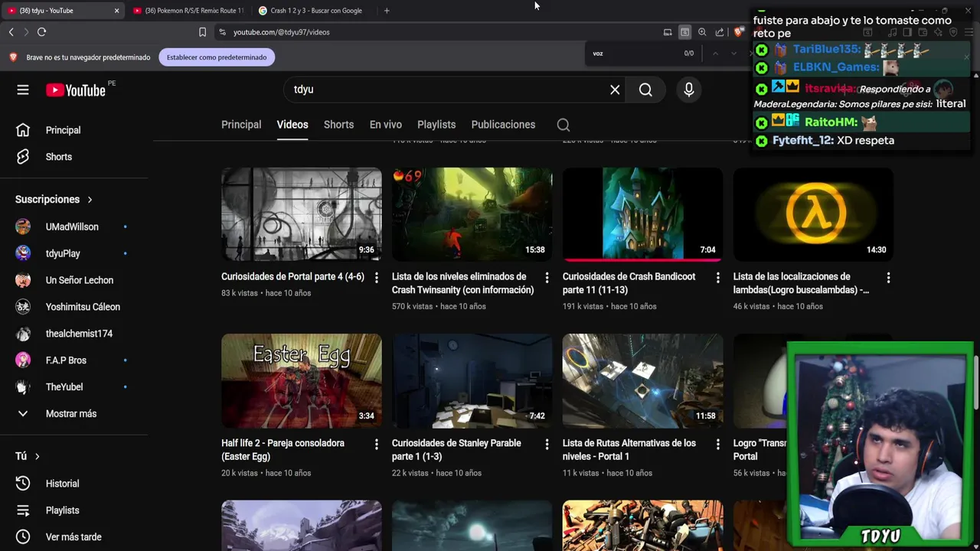Open the thealchemist174 channel
This screenshot has height=551, width=980.
tap(79, 334)
